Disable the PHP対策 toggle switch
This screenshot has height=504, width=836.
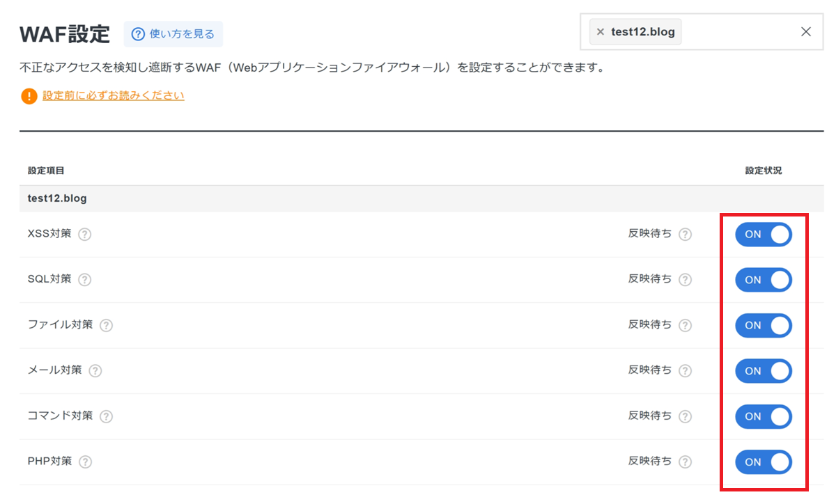763,462
